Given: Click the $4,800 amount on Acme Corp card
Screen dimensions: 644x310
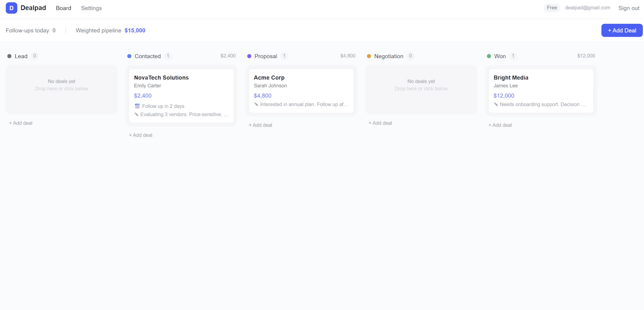Looking at the screenshot, I should coord(263,96).
